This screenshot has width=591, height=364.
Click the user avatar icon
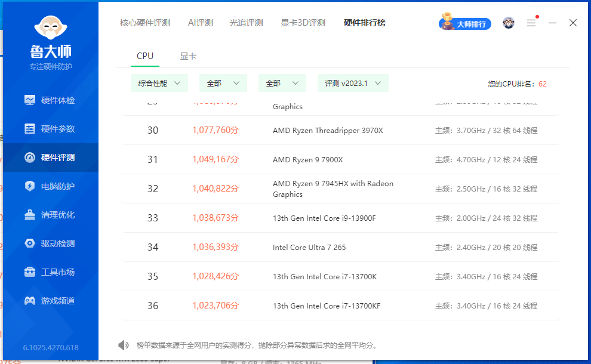(509, 23)
